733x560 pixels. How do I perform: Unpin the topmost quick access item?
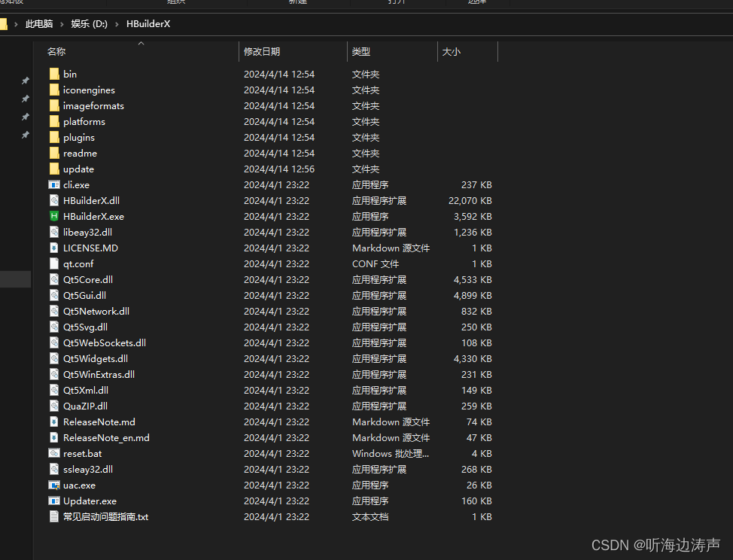coord(25,80)
